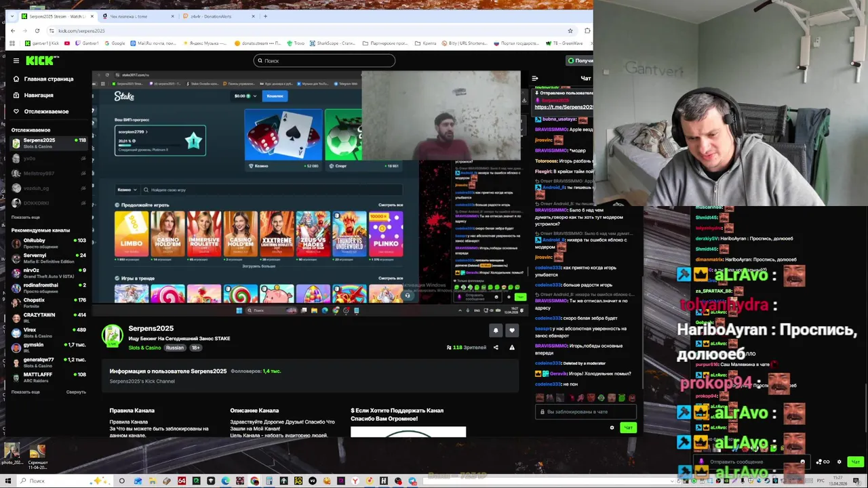Open recommended channel generalqw77
The width and height of the screenshot is (868, 488).
point(49,363)
